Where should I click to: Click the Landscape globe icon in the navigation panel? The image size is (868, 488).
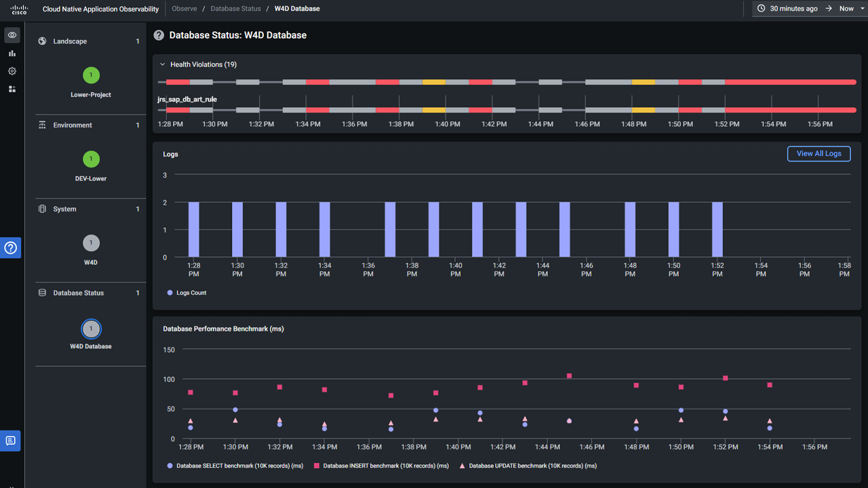pyautogui.click(x=41, y=41)
